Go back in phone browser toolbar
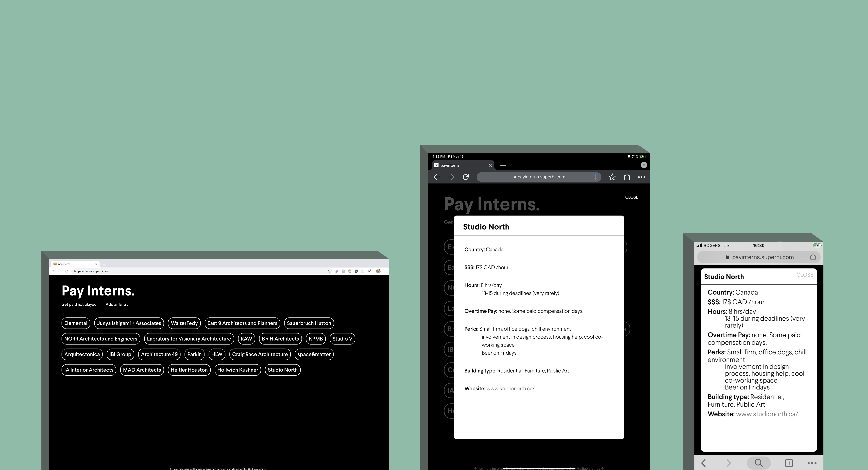868x470 pixels. click(x=704, y=463)
